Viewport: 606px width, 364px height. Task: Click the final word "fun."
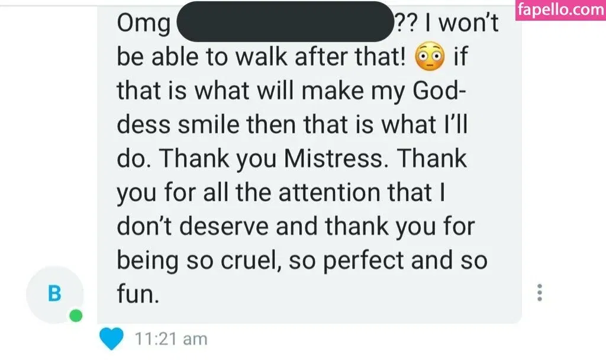pos(138,294)
